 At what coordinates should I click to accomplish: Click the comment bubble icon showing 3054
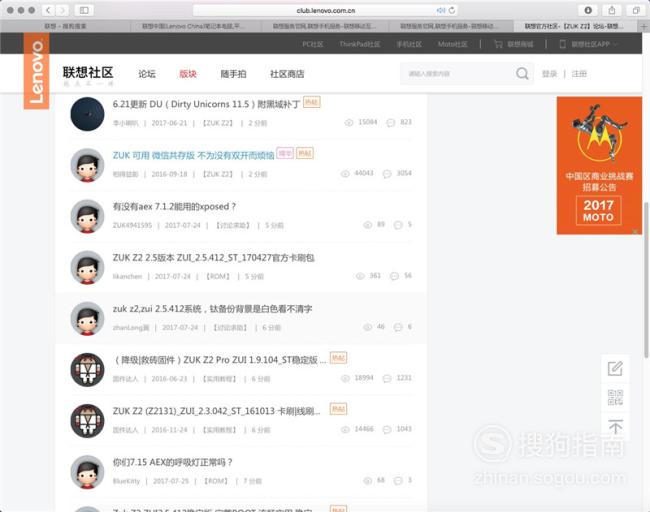pyautogui.click(x=387, y=174)
